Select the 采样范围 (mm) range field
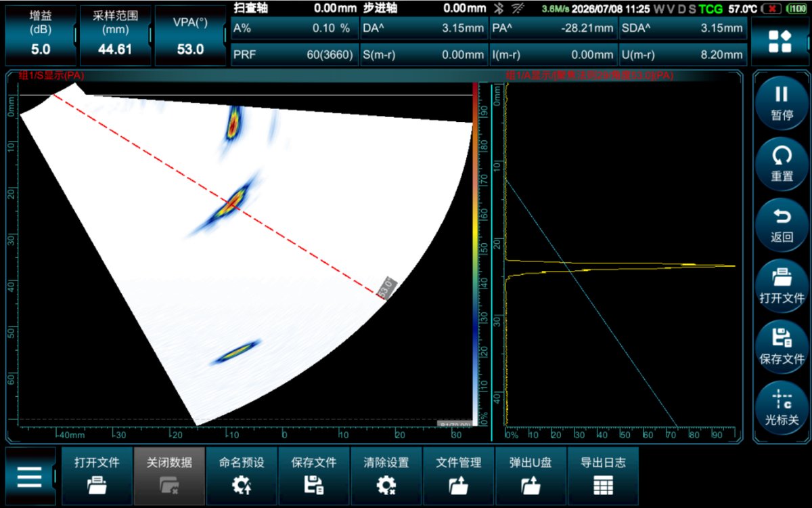 click(115, 36)
